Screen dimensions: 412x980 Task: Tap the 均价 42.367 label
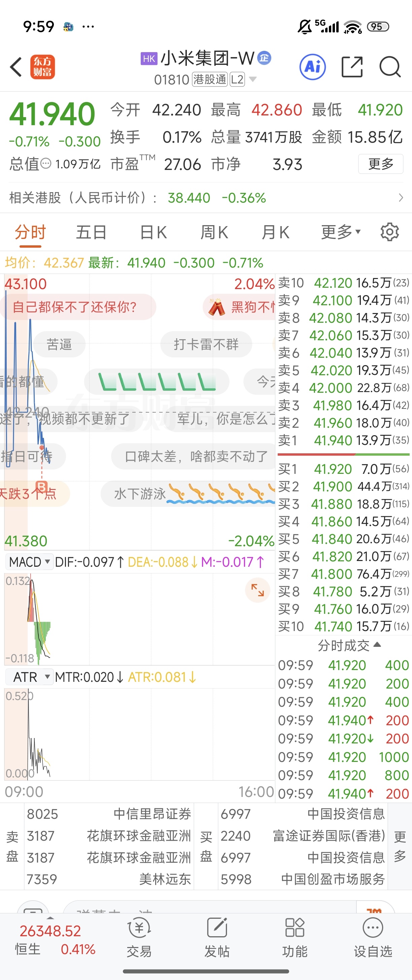tap(44, 262)
